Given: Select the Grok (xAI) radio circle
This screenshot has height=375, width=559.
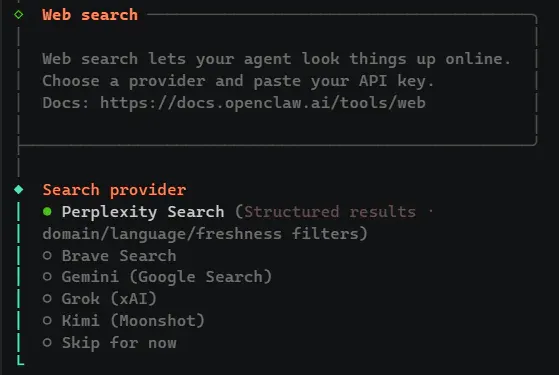Looking at the screenshot, I should (x=47, y=299).
